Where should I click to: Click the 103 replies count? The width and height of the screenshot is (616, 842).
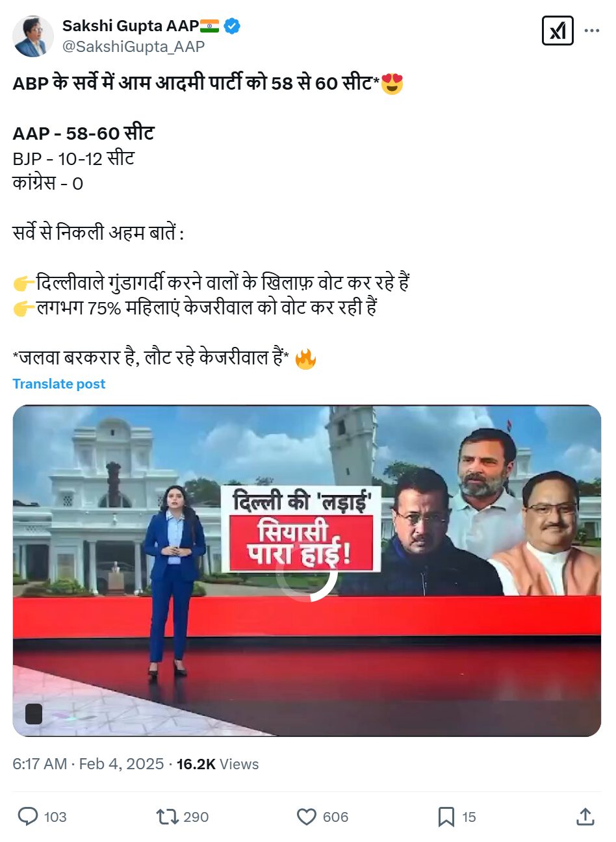[55, 817]
